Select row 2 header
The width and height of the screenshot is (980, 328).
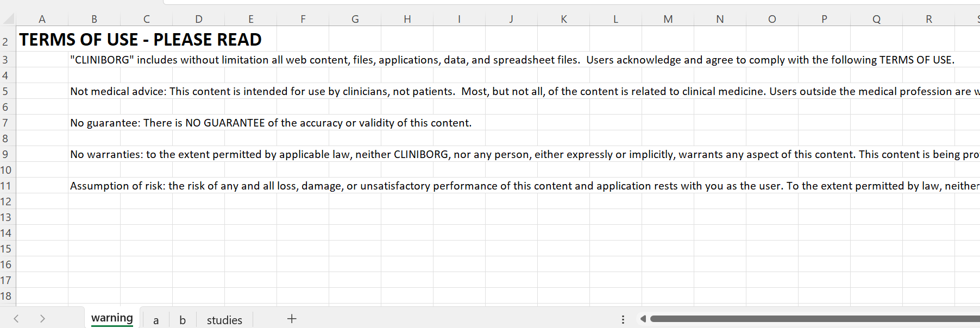(x=8, y=40)
